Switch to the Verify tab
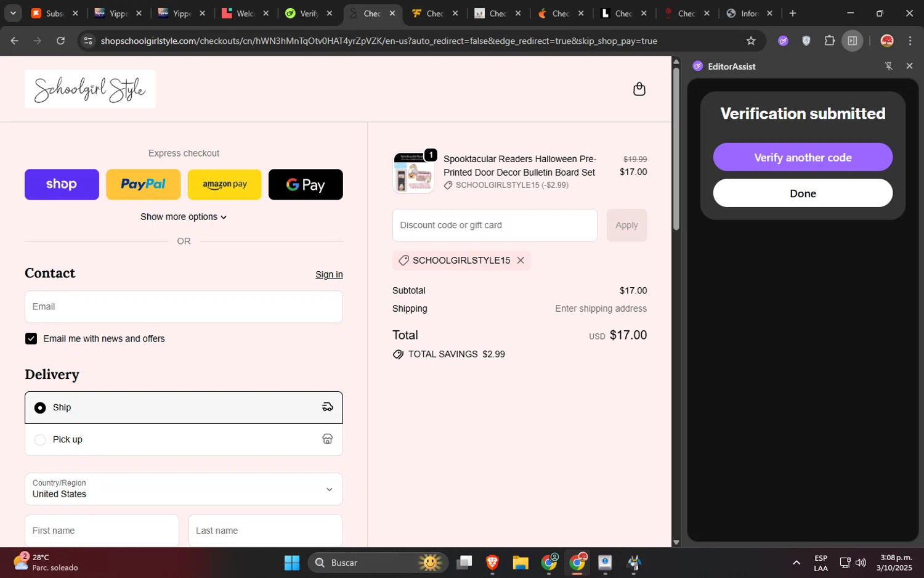 point(309,13)
